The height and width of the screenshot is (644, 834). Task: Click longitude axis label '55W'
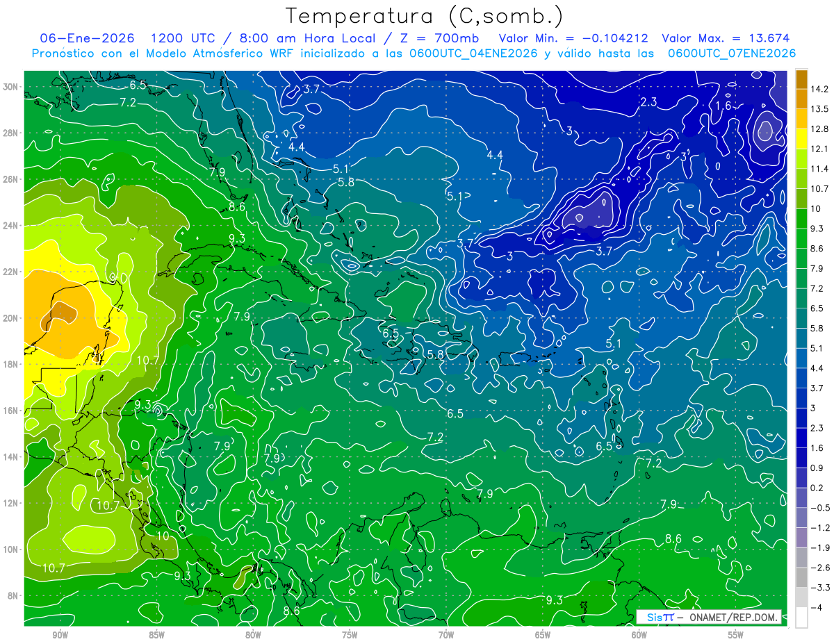pos(736,636)
